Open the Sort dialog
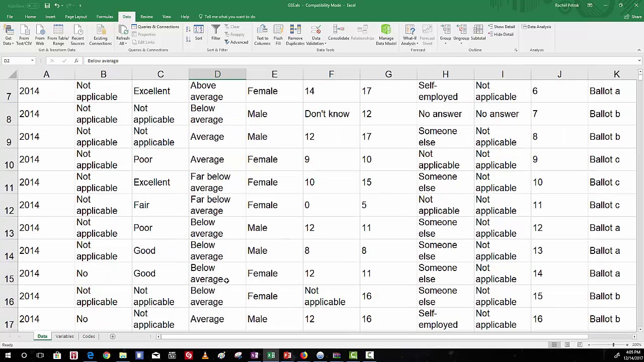Viewport: 644px width, 362px height. (x=199, y=33)
